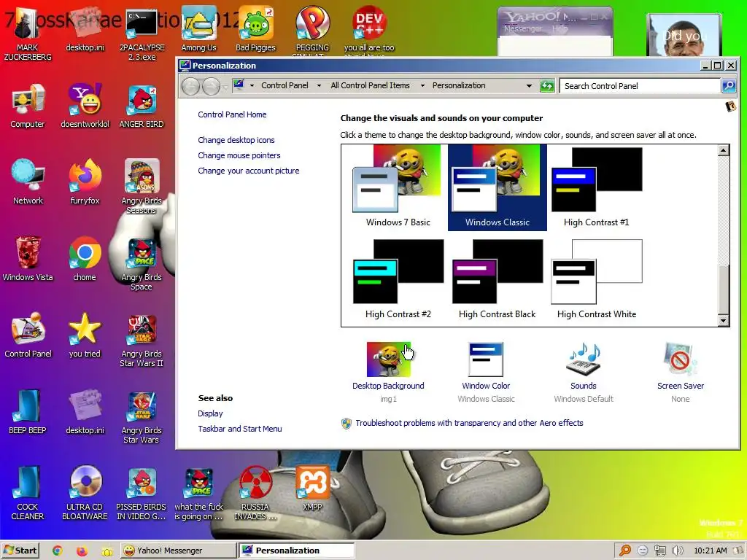This screenshot has height=560, width=747.
Task: Open the Screen Saver settings icon
Action: (681, 359)
